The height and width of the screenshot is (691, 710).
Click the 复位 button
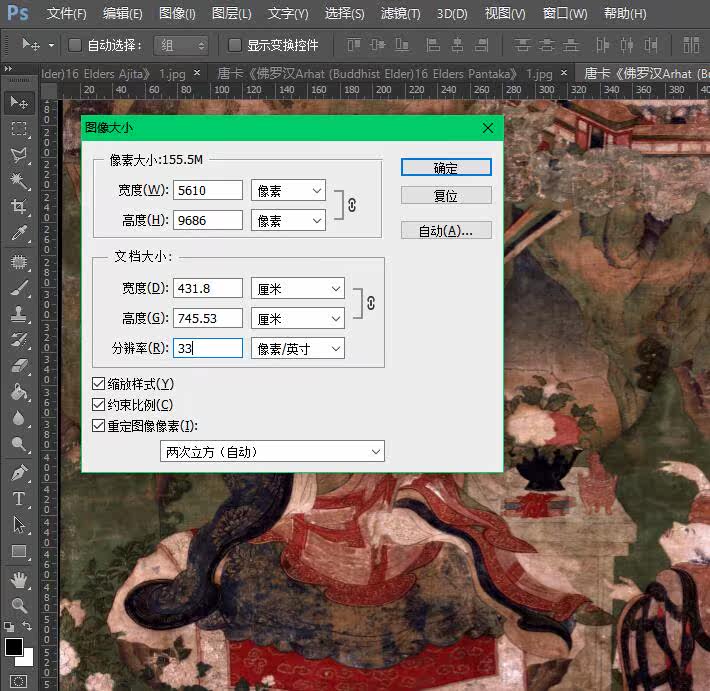(x=446, y=196)
